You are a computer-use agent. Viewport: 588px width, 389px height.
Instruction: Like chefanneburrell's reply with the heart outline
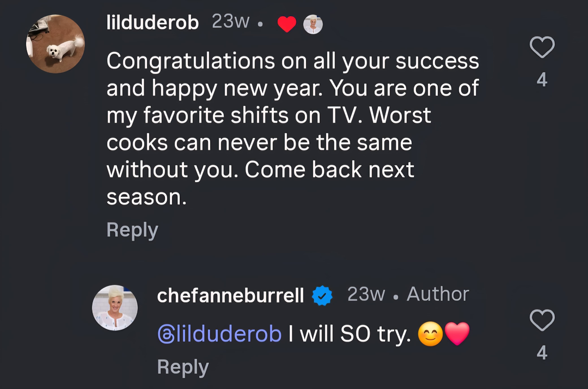tap(542, 320)
